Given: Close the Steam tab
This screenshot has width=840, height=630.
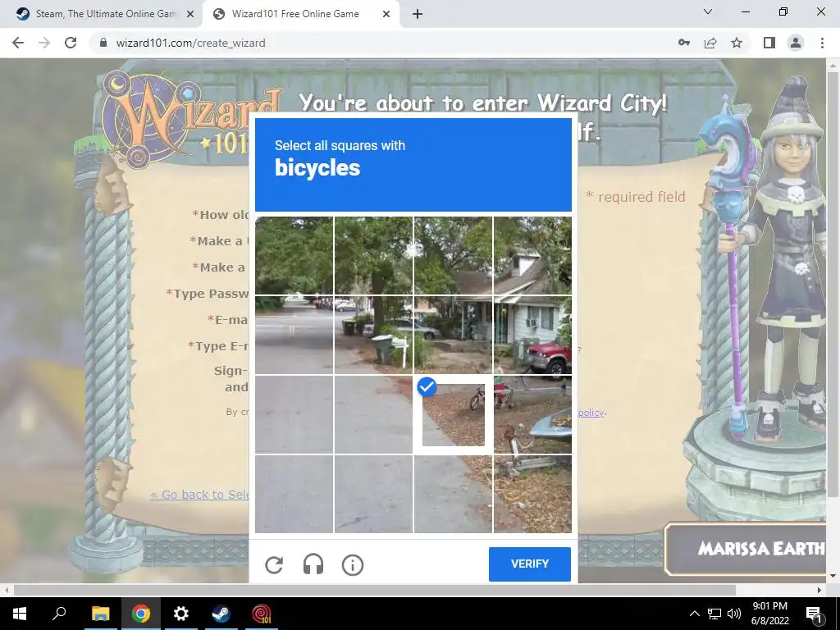Looking at the screenshot, I should pos(190,15).
